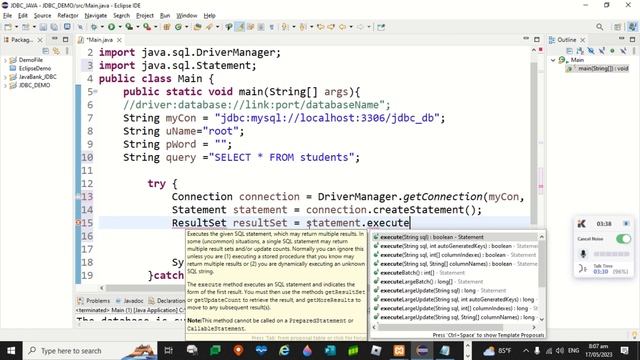Click the New Java Class icon
Viewport: 640px width, 360px height.
point(178,27)
